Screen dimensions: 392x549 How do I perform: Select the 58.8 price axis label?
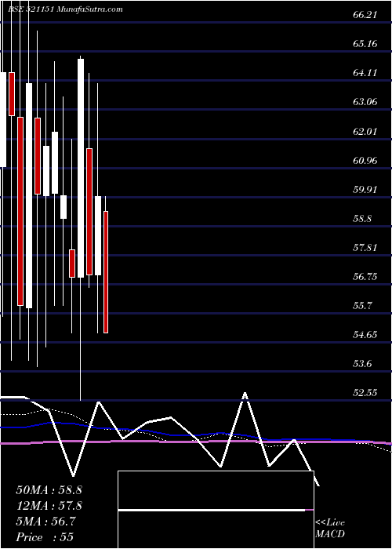362,219
